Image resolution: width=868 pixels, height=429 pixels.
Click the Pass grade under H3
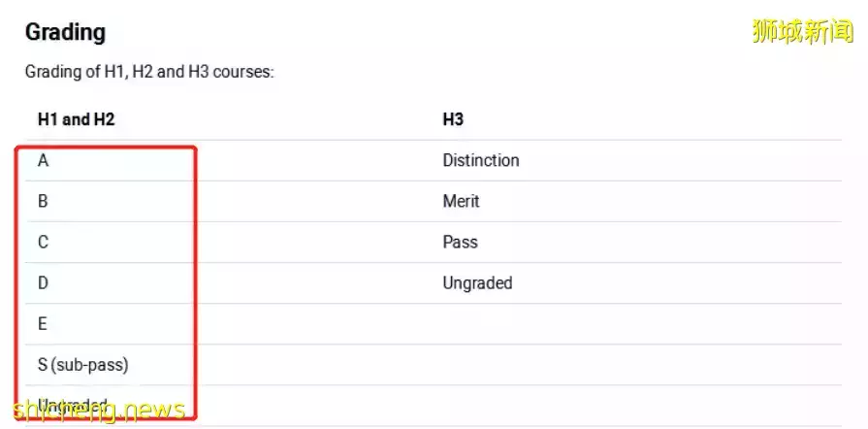pyautogui.click(x=460, y=242)
